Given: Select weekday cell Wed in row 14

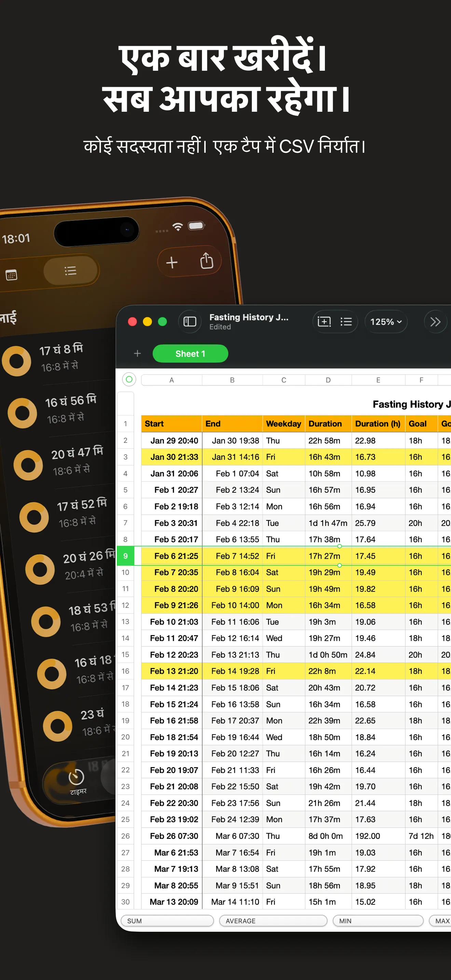Looking at the screenshot, I should click(x=284, y=638).
